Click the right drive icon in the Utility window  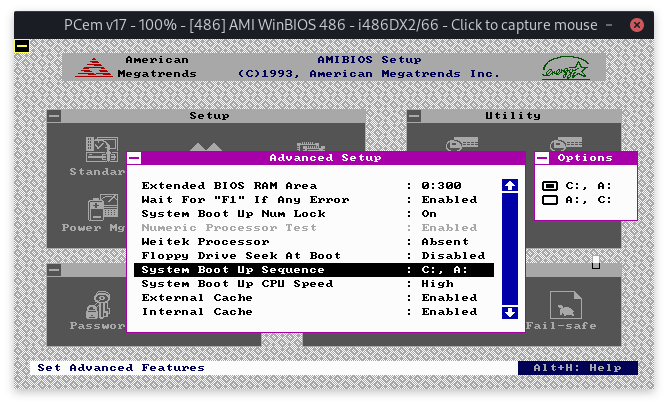click(566, 144)
